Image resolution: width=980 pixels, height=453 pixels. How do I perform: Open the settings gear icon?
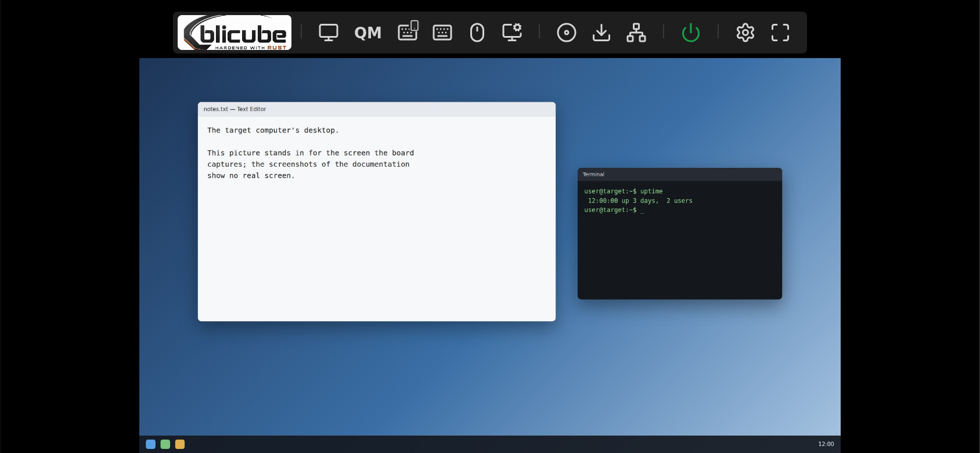coord(745,33)
